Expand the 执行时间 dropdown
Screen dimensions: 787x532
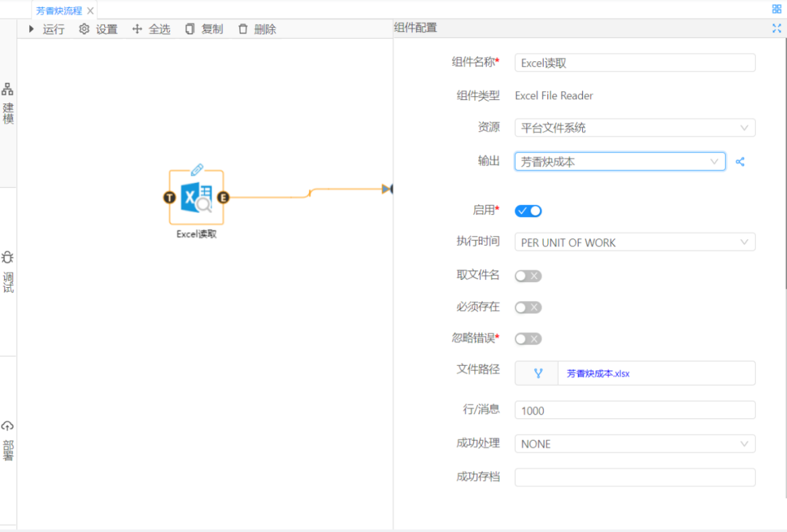click(x=635, y=243)
